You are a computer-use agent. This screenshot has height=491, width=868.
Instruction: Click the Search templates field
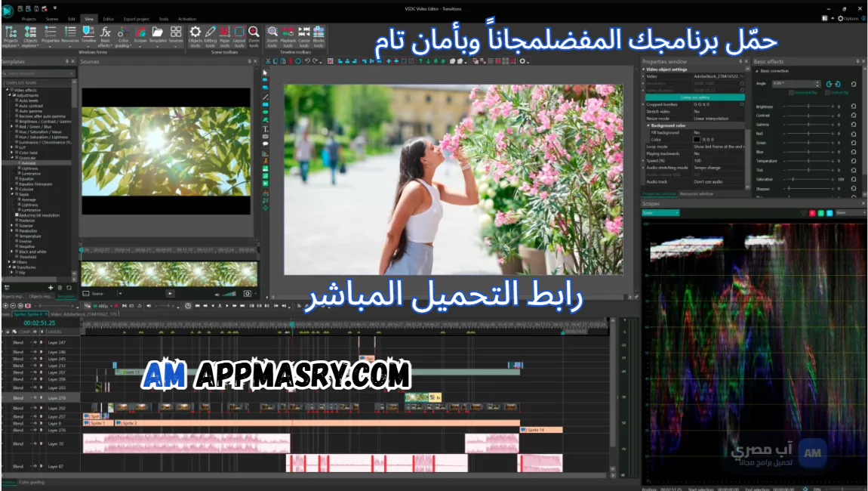[38, 73]
